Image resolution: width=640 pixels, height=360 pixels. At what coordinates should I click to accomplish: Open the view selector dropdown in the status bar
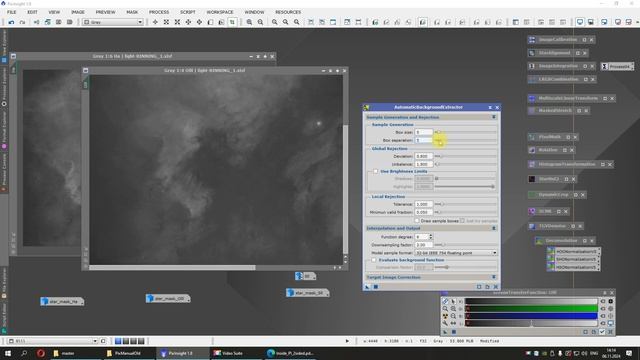(x=53, y=341)
